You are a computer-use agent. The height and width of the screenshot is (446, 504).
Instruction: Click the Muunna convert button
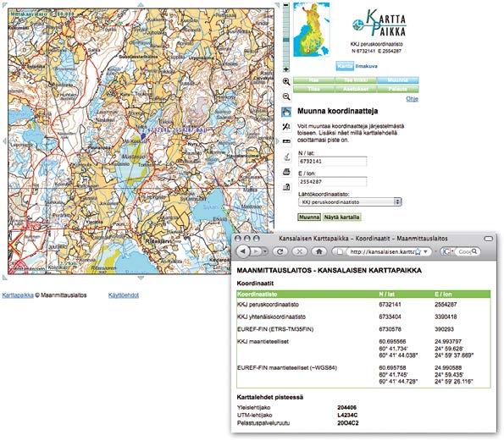click(x=309, y=217)
